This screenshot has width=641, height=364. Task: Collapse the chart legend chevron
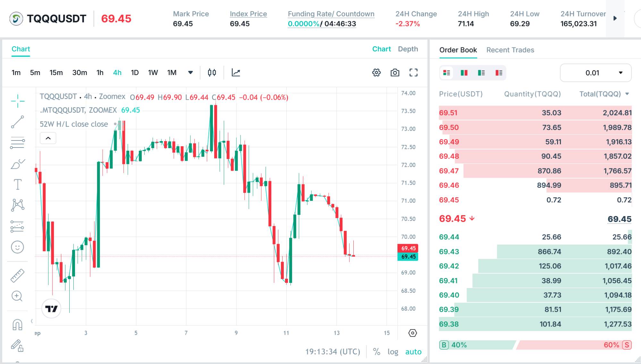point(48,138)
